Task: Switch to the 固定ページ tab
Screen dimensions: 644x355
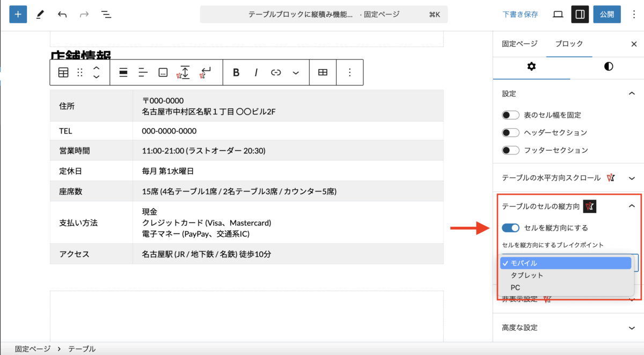Action: [518, 43]
